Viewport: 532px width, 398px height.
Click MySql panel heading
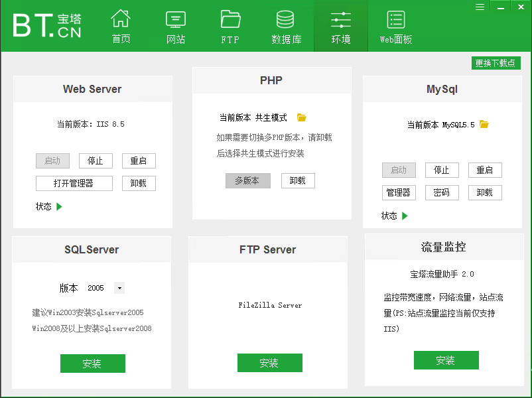[442, 90]
